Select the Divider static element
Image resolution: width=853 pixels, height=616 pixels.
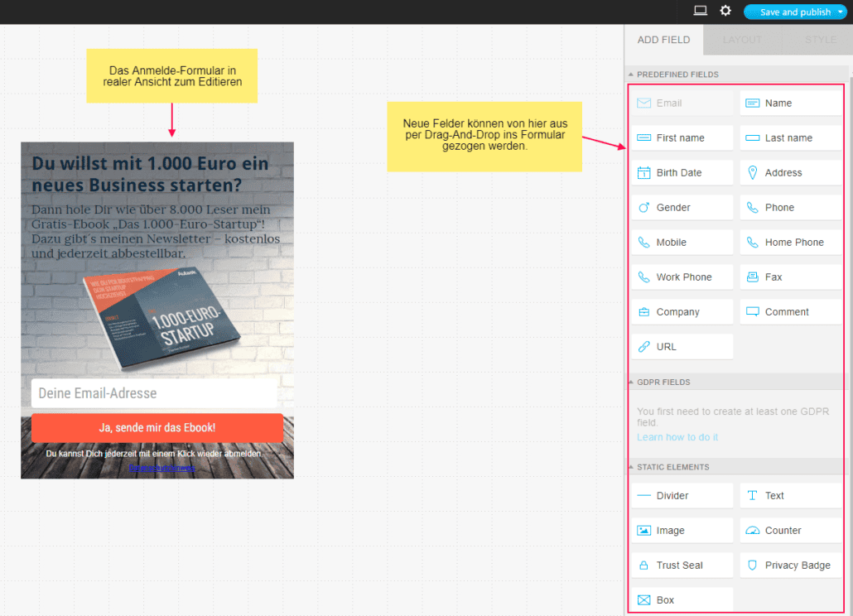(682, 496)
